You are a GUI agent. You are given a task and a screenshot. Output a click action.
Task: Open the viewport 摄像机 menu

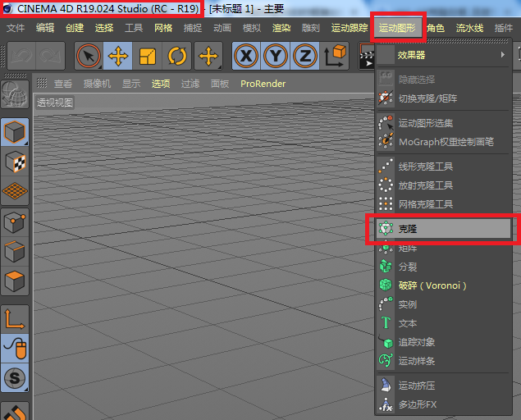tap(97, 84)
